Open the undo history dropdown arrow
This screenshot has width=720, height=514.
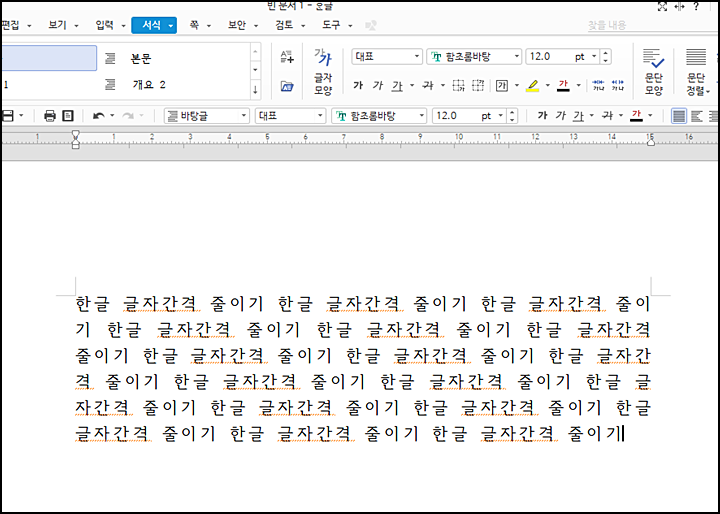(112, 116)
